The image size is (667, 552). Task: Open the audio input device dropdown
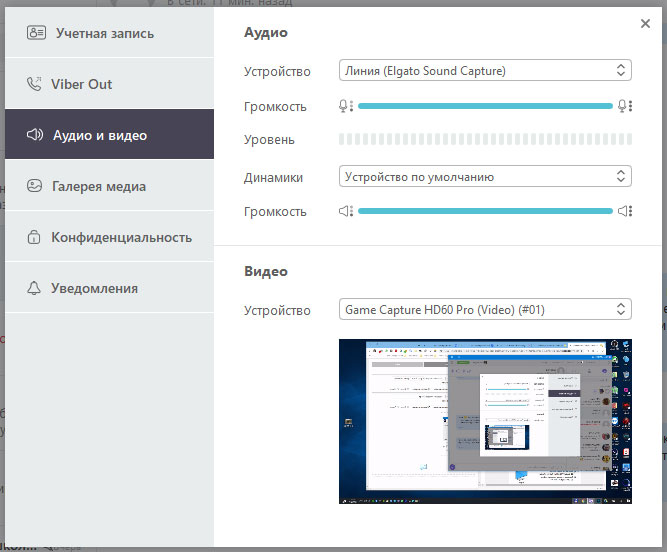485,70
